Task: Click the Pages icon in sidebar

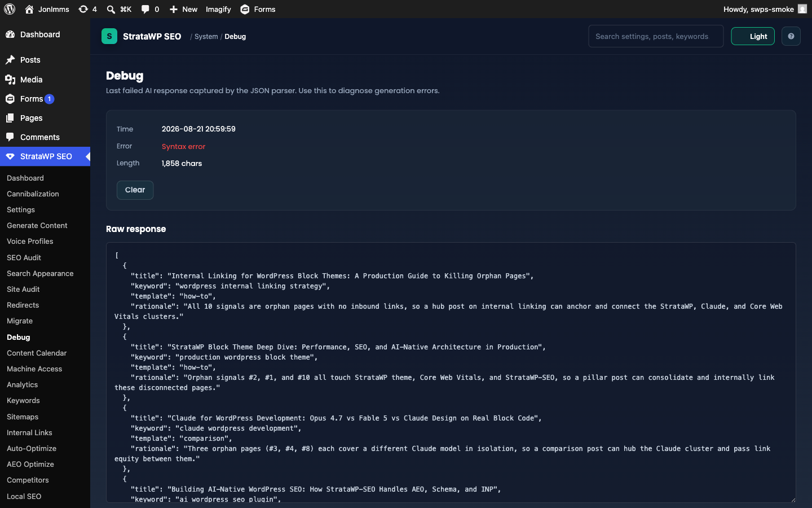Action: [x=10, y=118]
